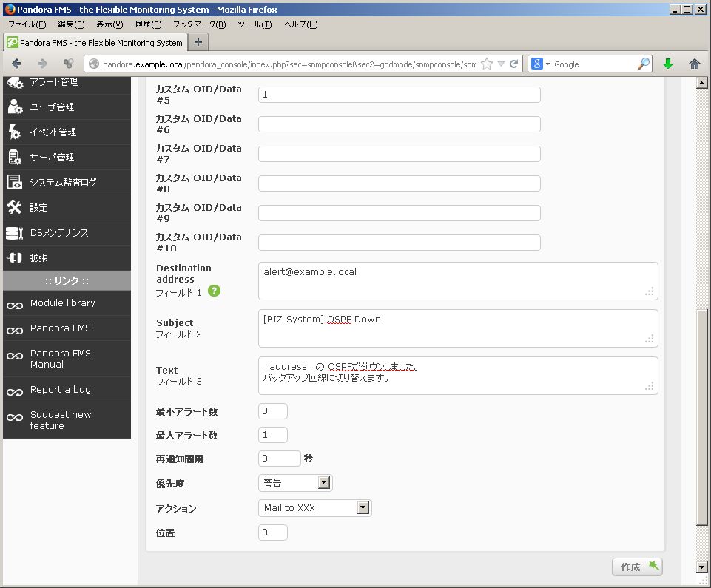Open the Suggest new feature link
This screenshot has width=711, height=588.
coord(61,420)
